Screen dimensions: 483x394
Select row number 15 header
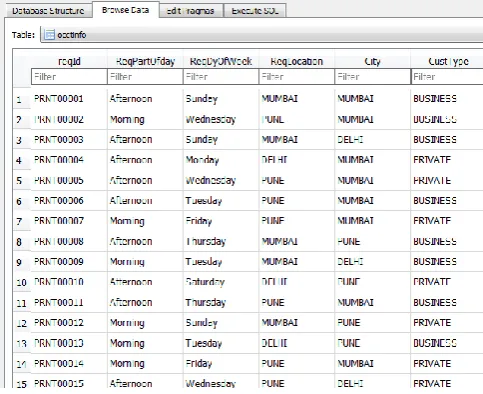pos(21,384)
